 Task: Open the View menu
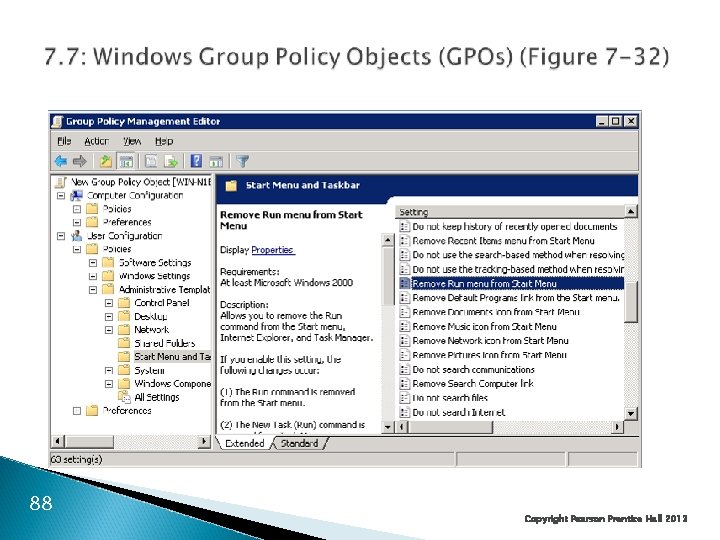pos(131,141)
